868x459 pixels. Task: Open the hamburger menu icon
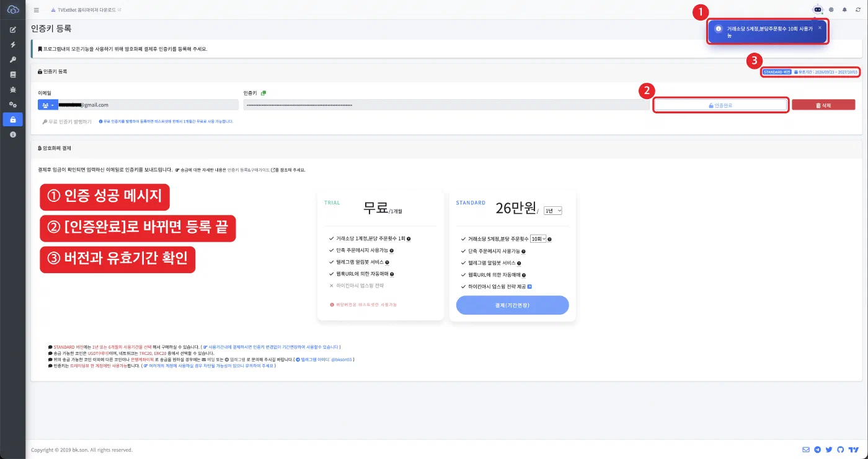click(36, 10)
